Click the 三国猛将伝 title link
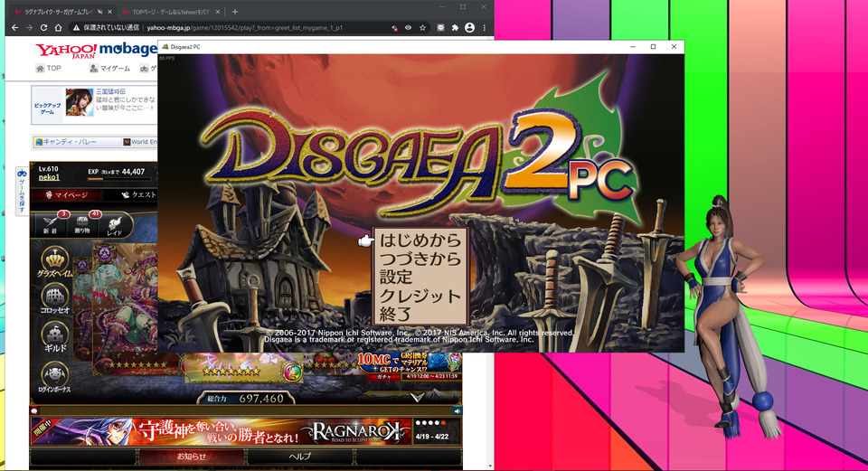The height and width of the screenshot is (471, 868). (110, 91)
